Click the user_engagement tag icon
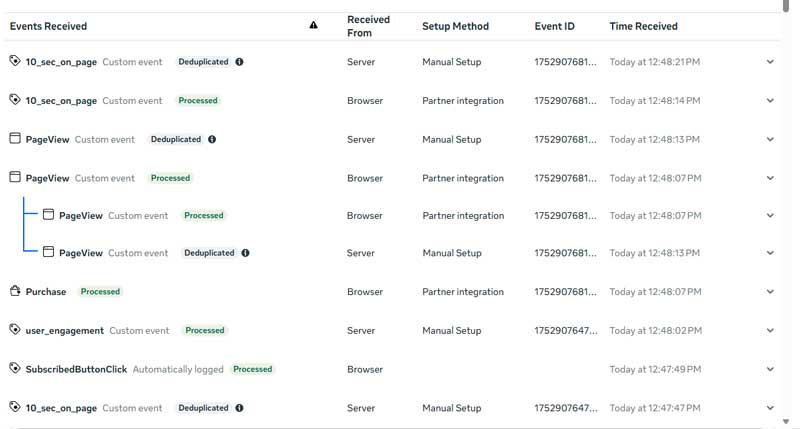The width and height of the screenshot is (800, 429). [15, 330]
